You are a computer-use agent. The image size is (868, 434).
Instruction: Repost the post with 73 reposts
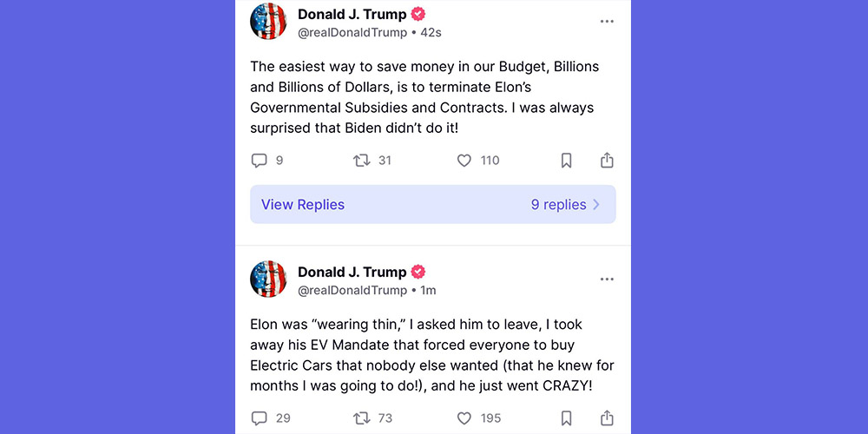click(x=362, y=418)
